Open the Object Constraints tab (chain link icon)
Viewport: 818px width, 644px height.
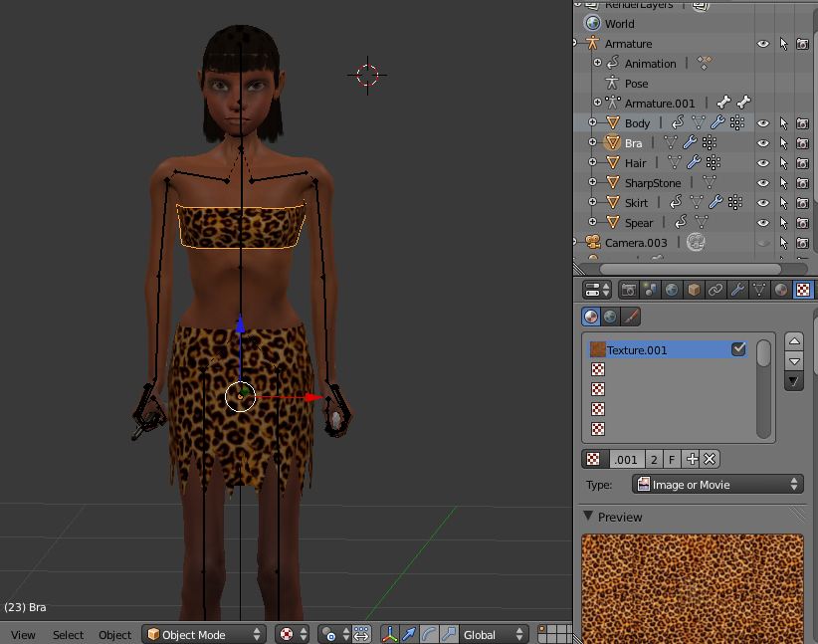pos(717,290)
